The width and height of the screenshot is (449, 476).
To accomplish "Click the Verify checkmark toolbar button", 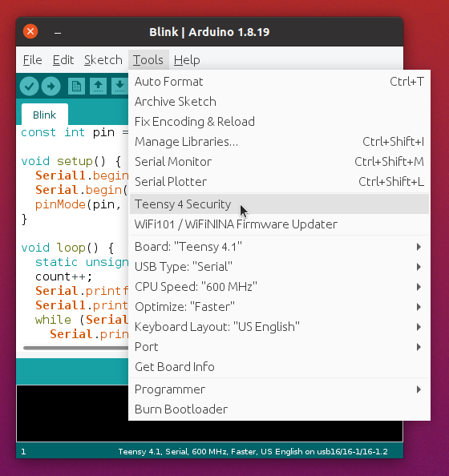I will click(29, 87).
